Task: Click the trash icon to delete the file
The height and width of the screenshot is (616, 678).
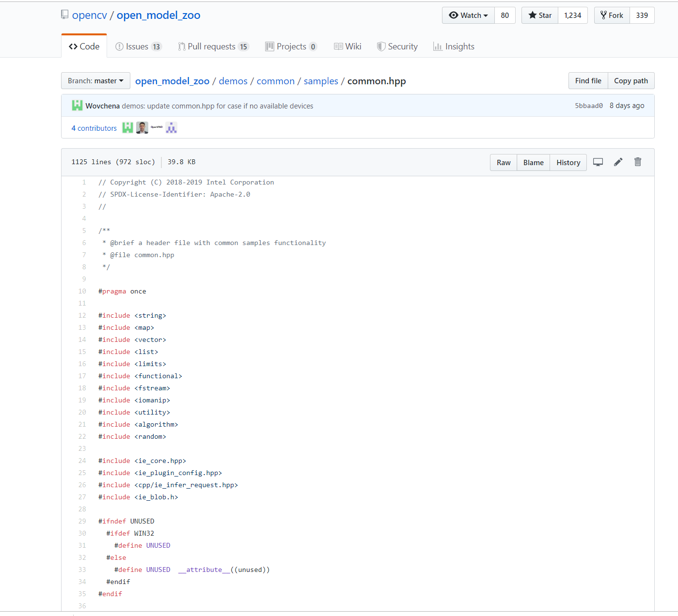Action: [x=637, y=162]
